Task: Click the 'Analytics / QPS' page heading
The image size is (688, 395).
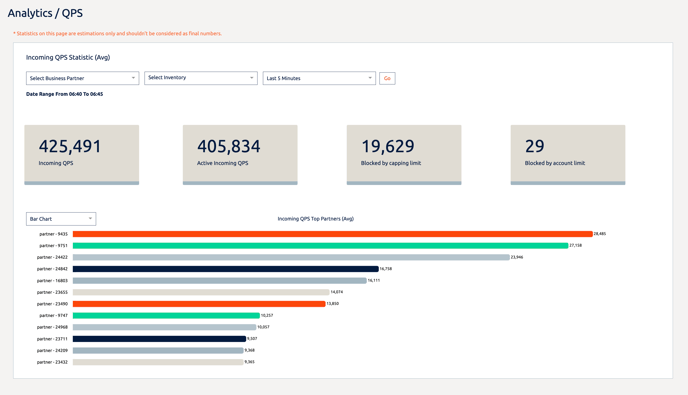Action: click(x=45, y=13)
